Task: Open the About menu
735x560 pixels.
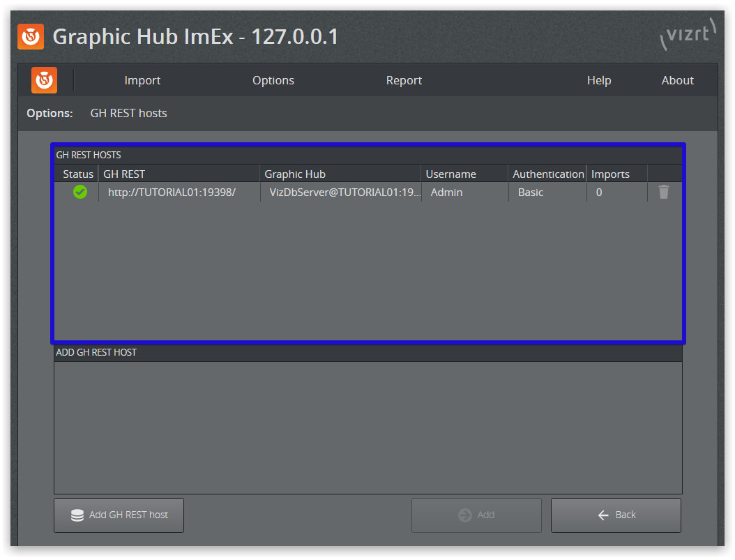Action: (677, 81)
